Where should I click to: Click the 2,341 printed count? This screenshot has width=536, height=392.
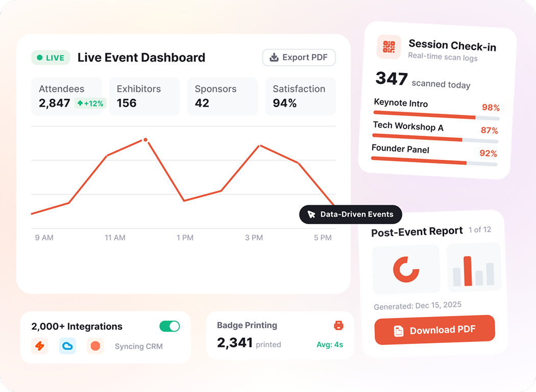pos(249,343)
